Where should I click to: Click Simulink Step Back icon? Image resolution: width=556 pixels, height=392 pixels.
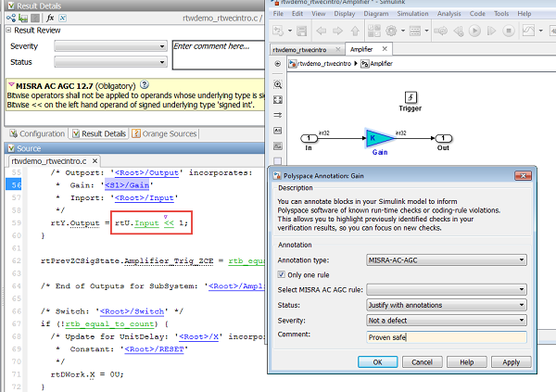[458, 31]
